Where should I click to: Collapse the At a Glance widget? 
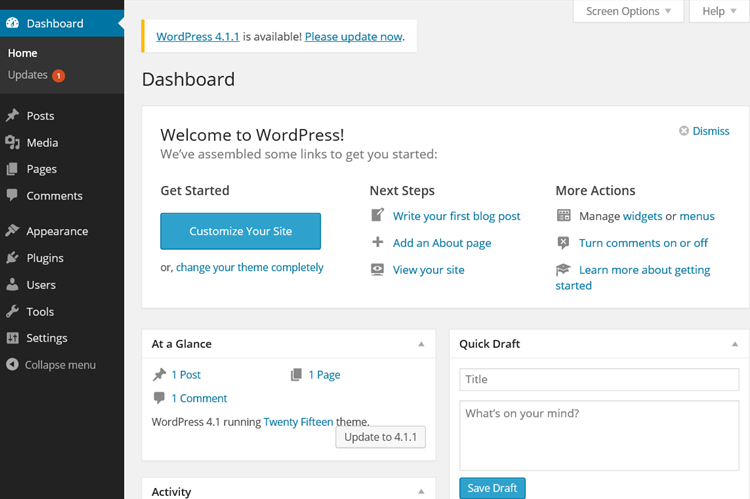pos(421,344)
